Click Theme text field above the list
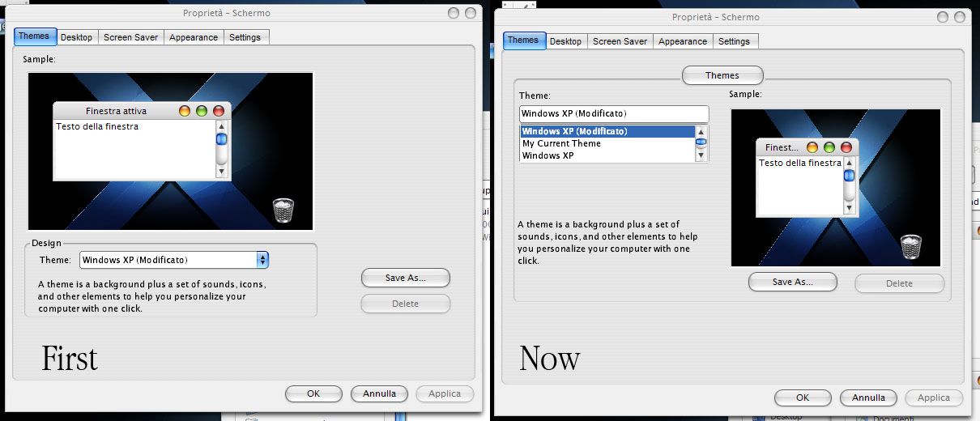 click(x=614, y=114)
